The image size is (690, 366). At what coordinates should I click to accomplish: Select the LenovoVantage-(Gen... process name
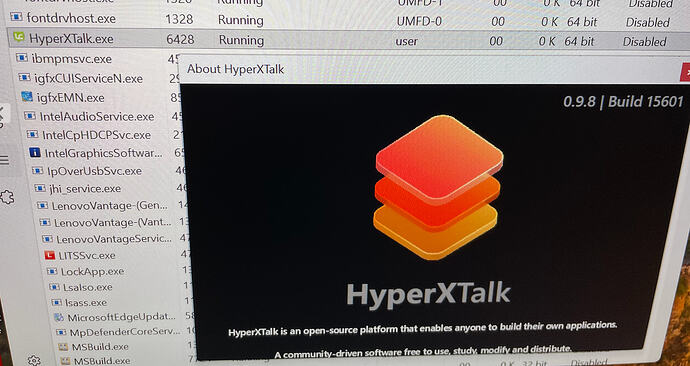tap(110, 206)
